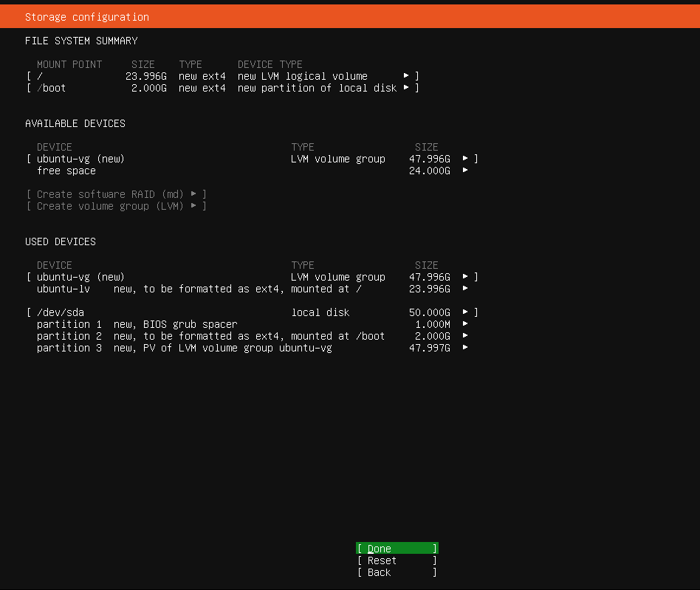Open arrow menu for partition 3
700x590 pixels.
465,347
